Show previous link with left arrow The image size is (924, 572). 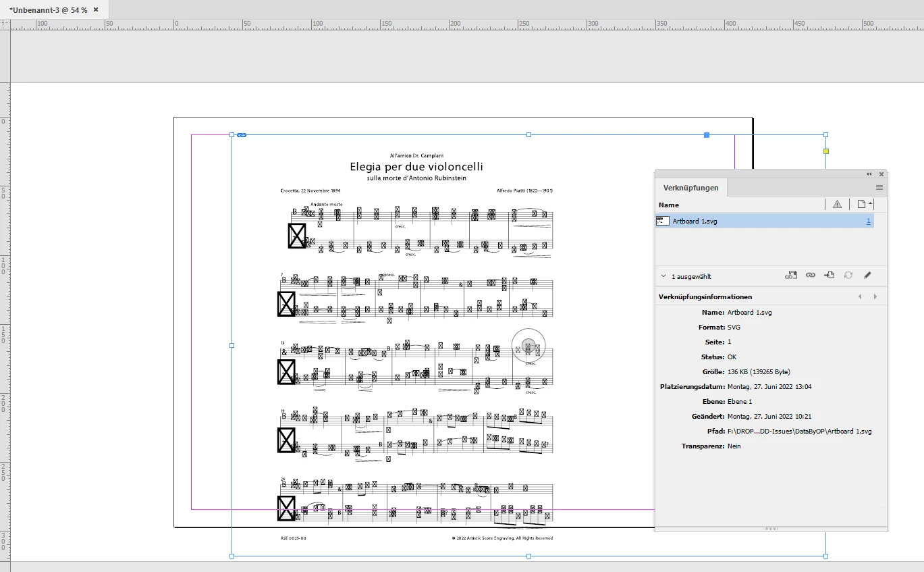click(860, 296)
